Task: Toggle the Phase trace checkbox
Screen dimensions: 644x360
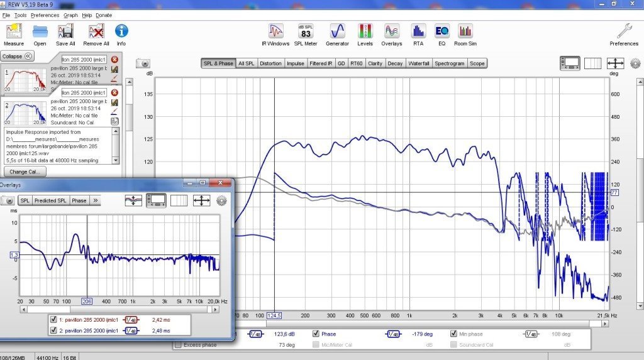Action: coord(316,334)
